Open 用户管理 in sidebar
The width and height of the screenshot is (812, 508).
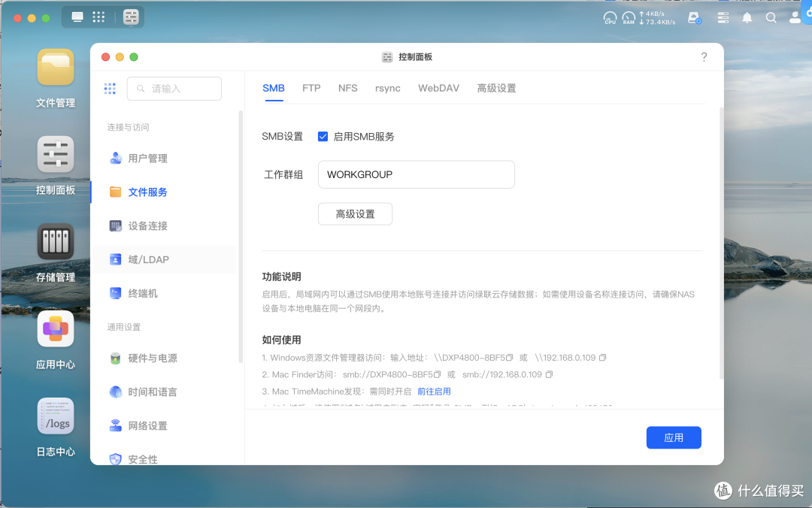pyautogui.click(x=165, y=159)
